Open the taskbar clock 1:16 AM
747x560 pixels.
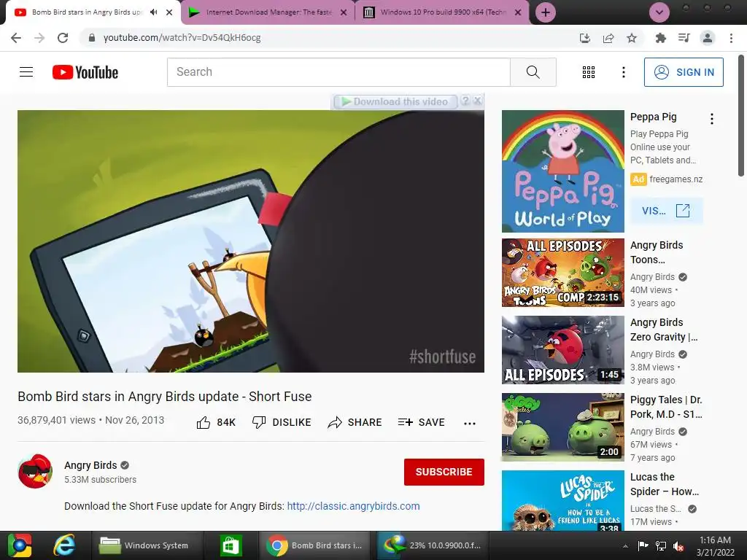click(x=715, y=545)
